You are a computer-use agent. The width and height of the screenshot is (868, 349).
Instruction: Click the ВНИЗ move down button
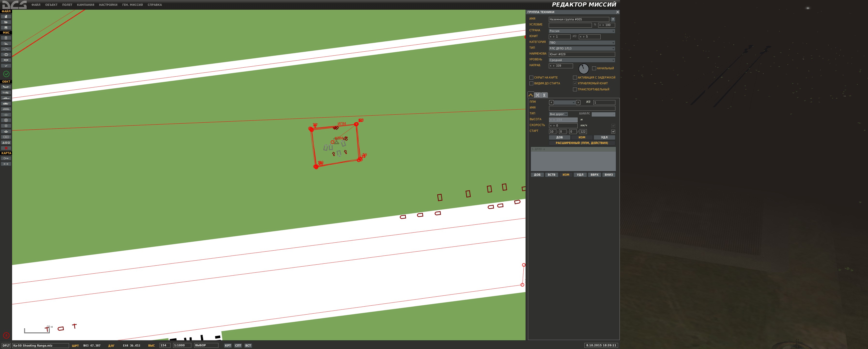pyautogui.click(x=609, y=175)
